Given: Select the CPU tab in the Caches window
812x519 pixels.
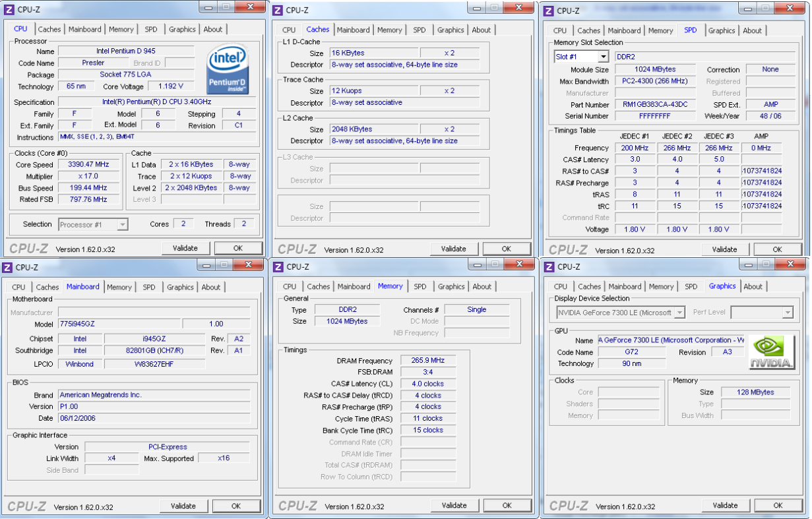Looking at the screenshot, I should pyautogui.click(x=289, y=30).
